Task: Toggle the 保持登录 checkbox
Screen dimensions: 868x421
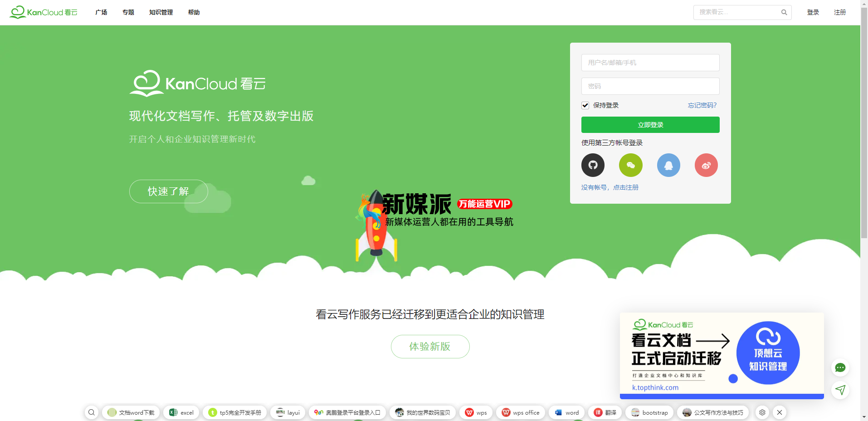Action: click(585, 105)
